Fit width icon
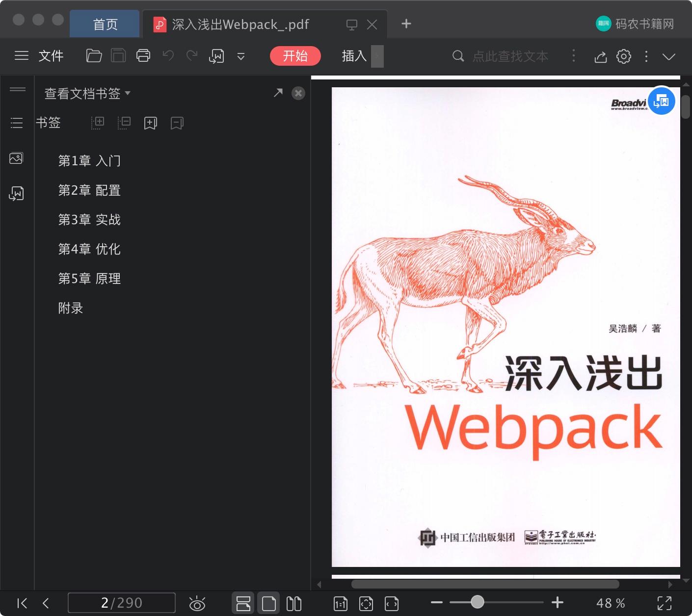The height and width of the screenshot is (616, 692). (392, 604)
